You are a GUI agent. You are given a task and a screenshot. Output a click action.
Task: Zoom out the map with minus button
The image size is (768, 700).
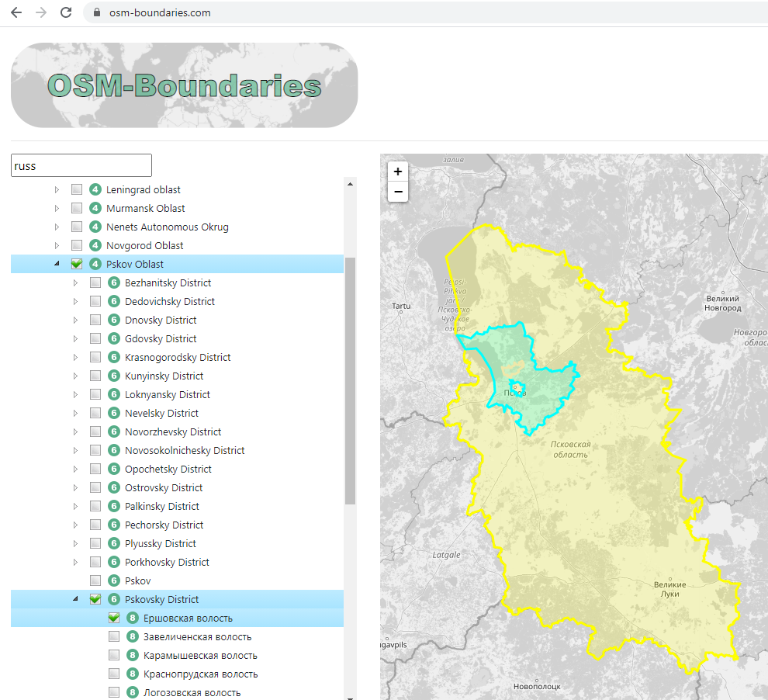click(398, 192)
